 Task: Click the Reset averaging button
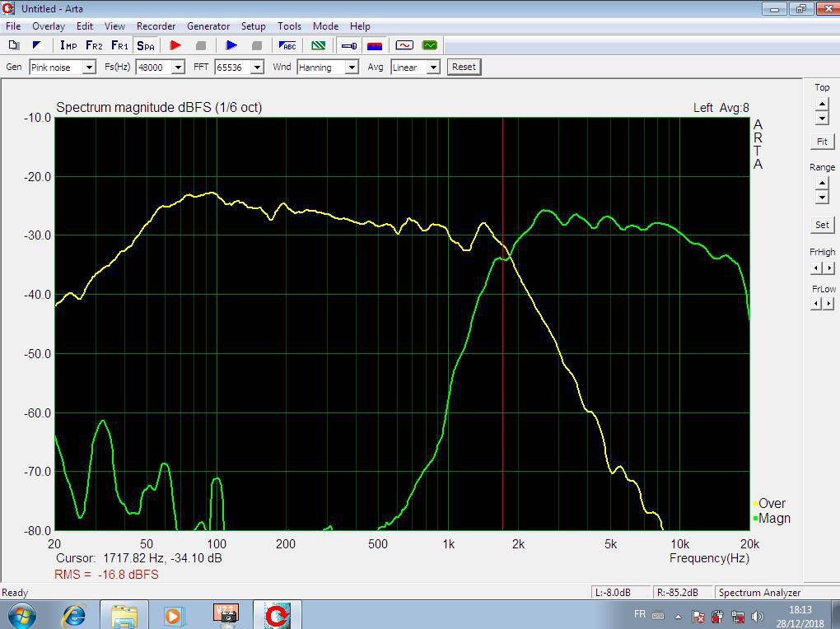click(464, 67)
